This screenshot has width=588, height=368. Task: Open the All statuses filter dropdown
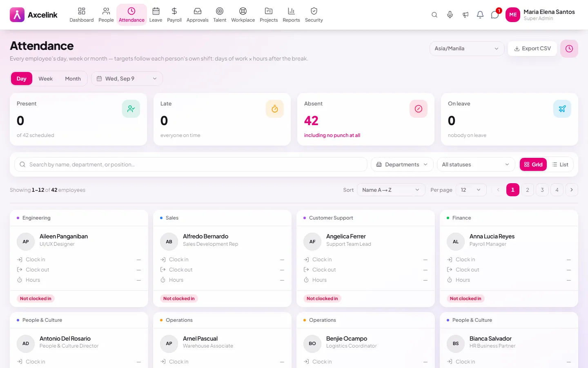[476, 164]
